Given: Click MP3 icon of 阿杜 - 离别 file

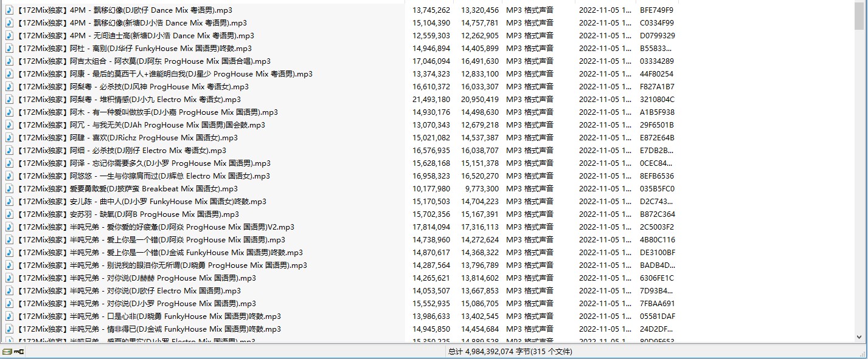Looking at the screenshot, I should pyautogui.click(x=9, y=49).
